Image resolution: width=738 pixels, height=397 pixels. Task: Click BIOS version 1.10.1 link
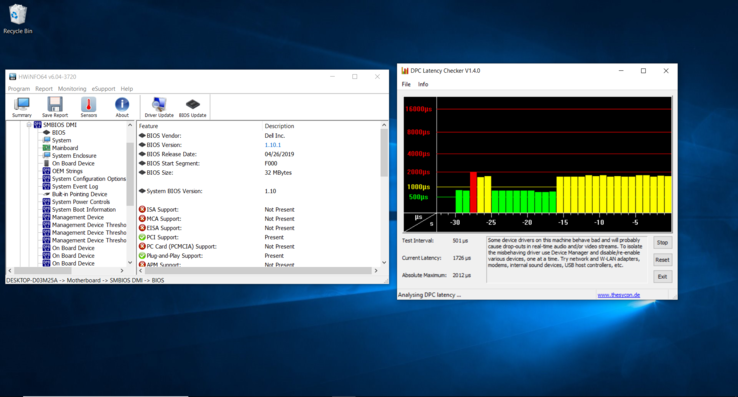[273, 145]
